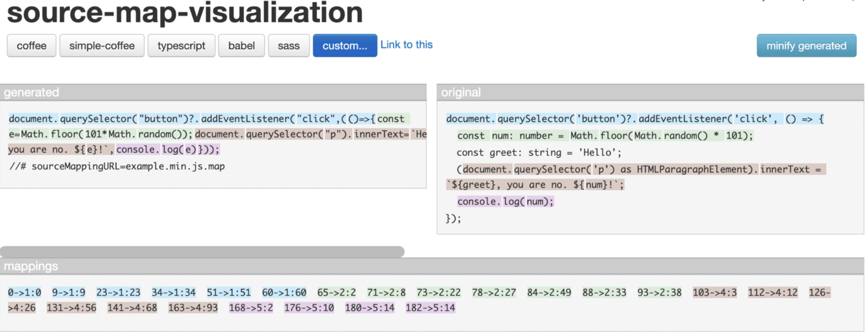Select mapping 141->4:68
The height and width of the screenshot is (334, 868).
(x=132, y=308)
